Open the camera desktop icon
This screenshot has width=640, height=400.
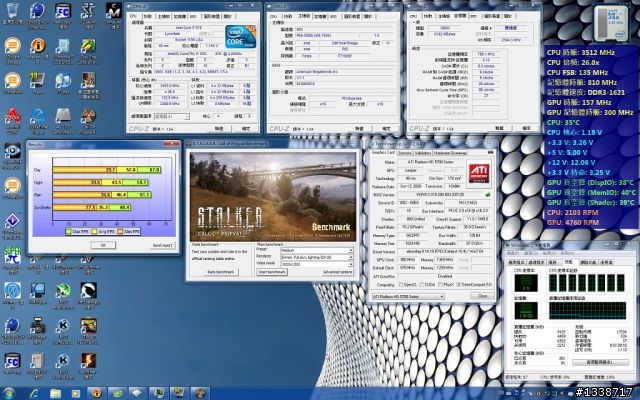click(x=38, y=326)
